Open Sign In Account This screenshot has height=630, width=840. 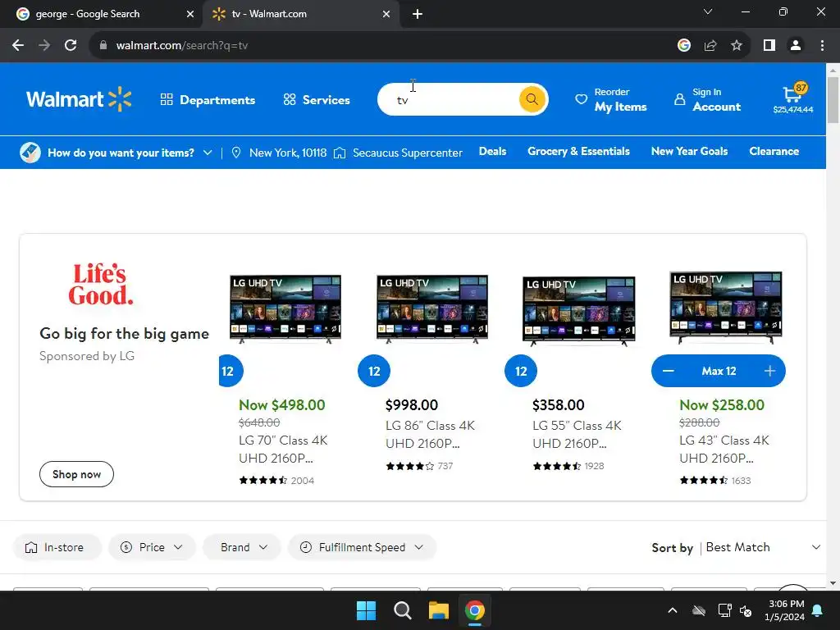tap(708, 99)
